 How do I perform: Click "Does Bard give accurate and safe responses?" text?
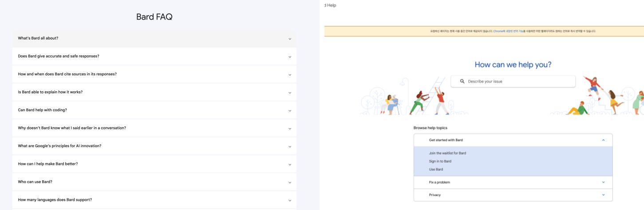pyautogui.click(x=59, y=56)
